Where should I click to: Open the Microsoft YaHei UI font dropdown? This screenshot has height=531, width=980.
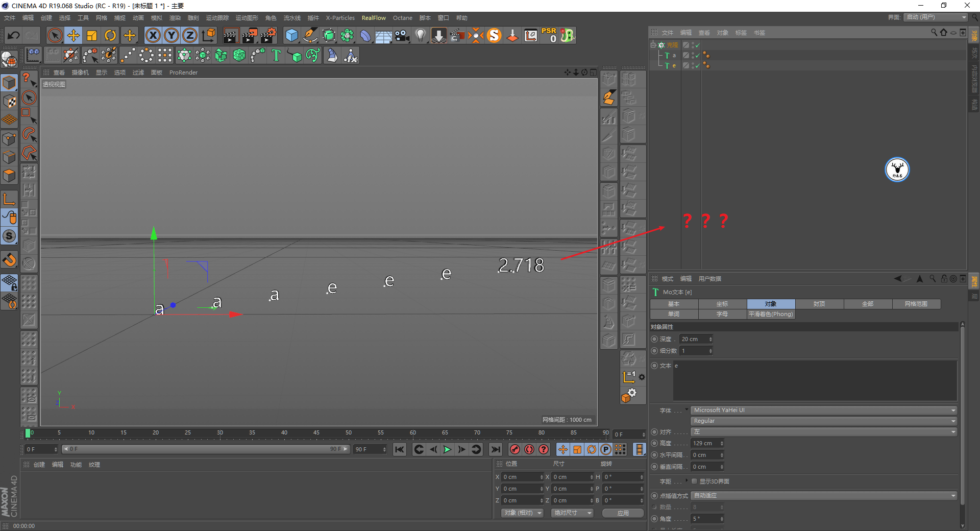[824, 410]
